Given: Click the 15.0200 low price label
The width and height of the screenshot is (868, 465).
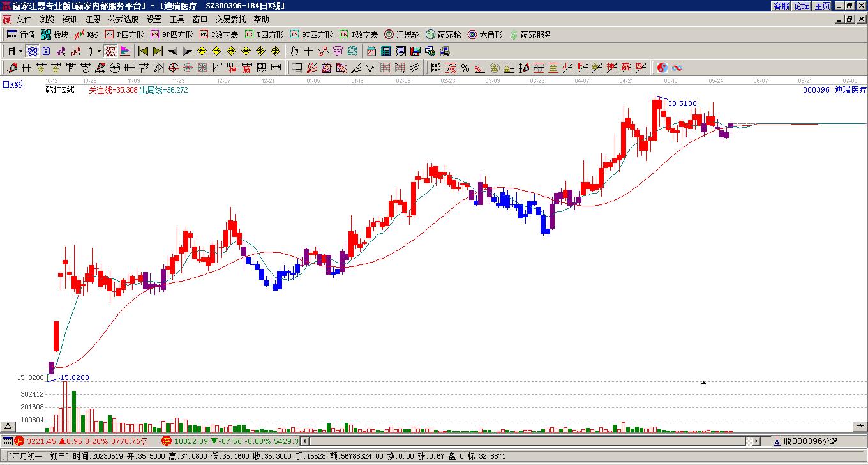Looking at the screenshot, I should [75, 377].
